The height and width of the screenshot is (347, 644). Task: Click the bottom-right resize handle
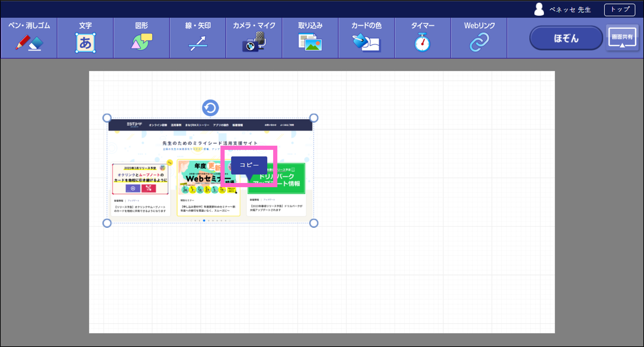314,223
